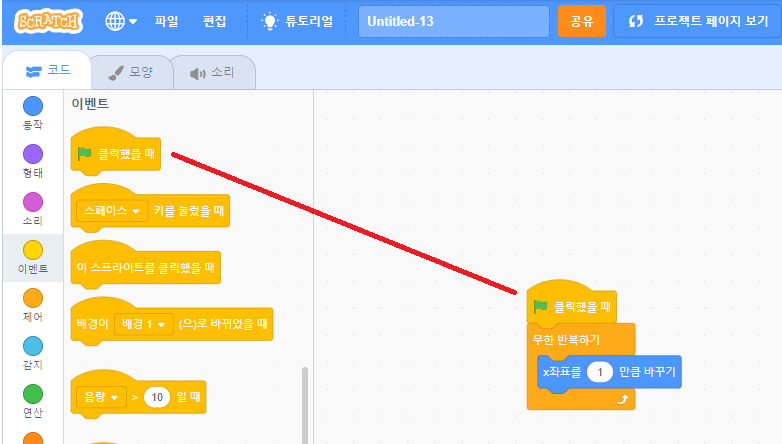The image size is (782, 444).
Task: Click the orange 공유 button
Action: click(x=582, y=21)
